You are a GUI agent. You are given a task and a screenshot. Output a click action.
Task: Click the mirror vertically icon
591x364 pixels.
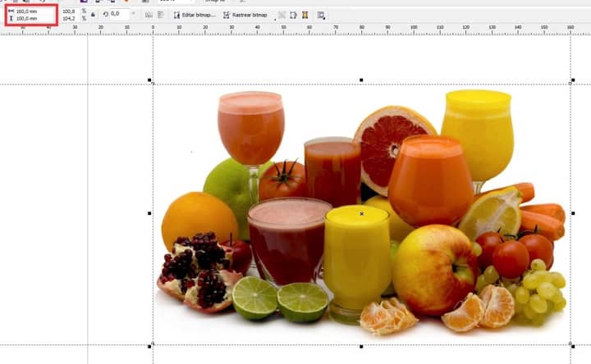160,15
